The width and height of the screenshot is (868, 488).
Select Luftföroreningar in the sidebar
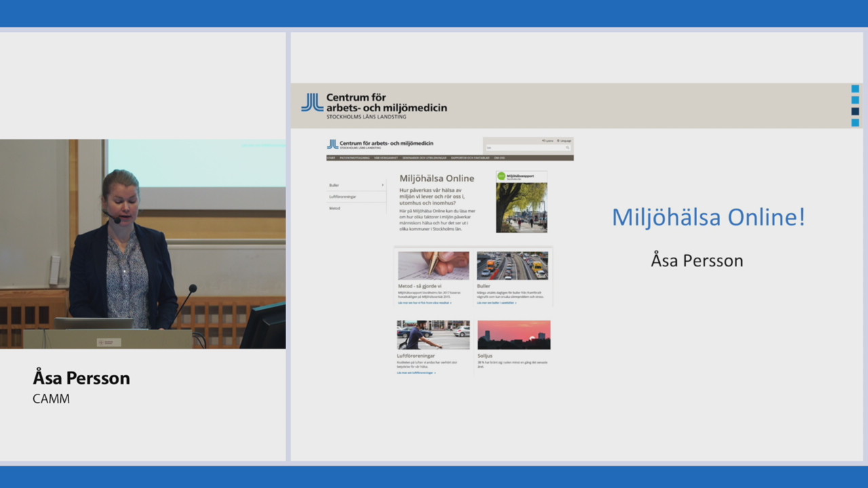[x=342, y=197]
